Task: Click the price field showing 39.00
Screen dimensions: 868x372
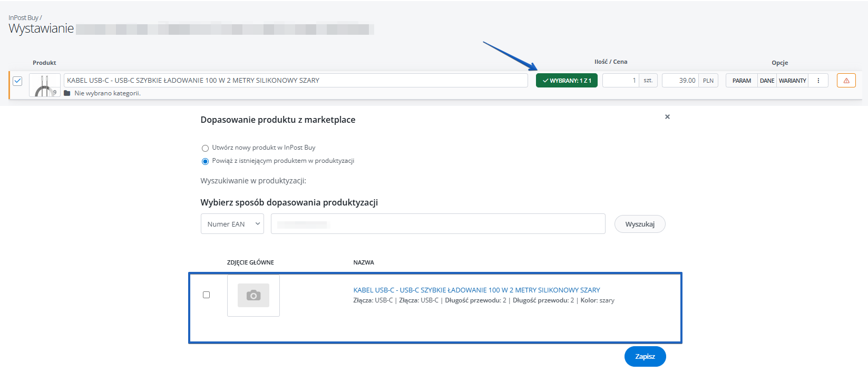Action: tap(680, 81)
